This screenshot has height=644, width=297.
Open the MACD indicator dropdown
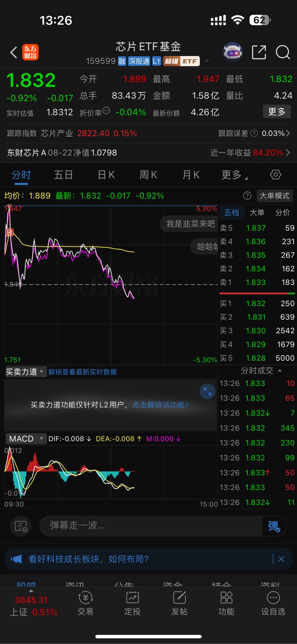(x=26, y=439)
